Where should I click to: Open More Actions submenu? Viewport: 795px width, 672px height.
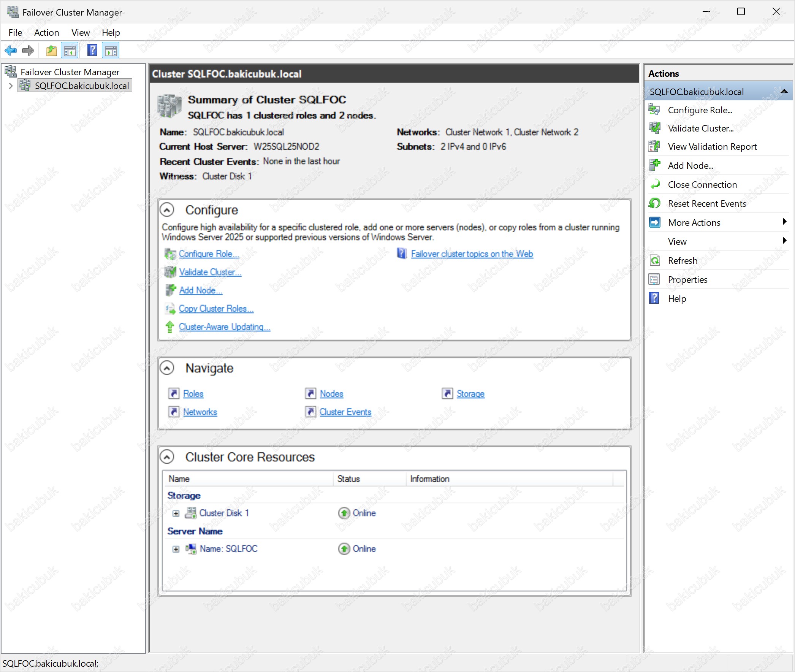coord(694,222)
